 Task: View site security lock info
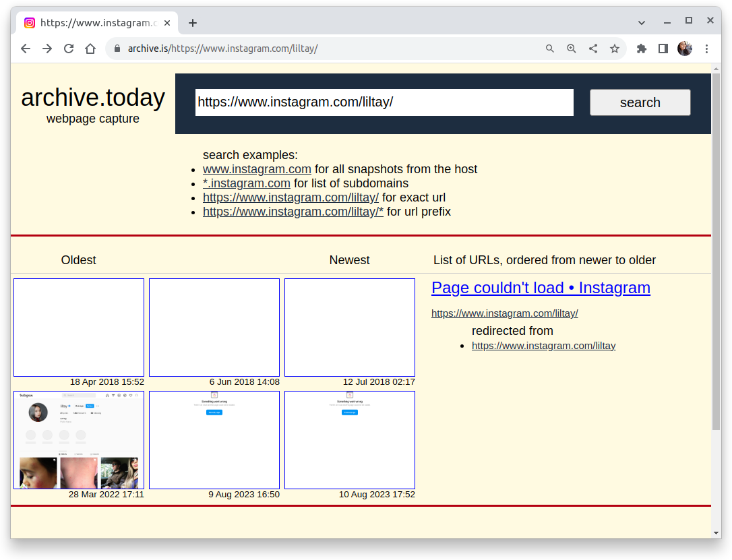pos(117,49)
